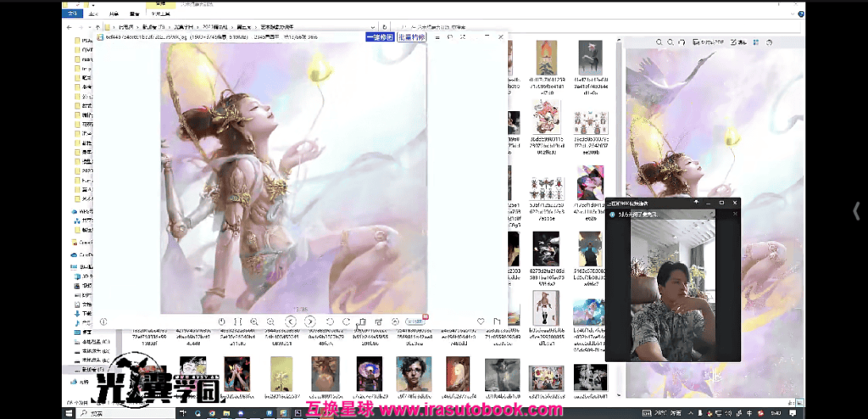The height and width of the screenshot is (419, 868).
Task: Open image info icon in viewer
Action: (x=103, y=321)
